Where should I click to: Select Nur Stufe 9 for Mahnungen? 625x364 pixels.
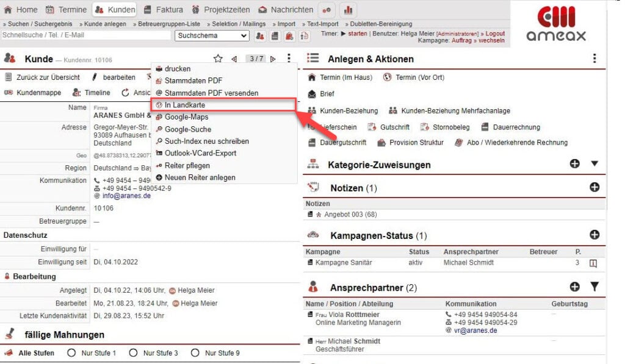tap(195, 353)
